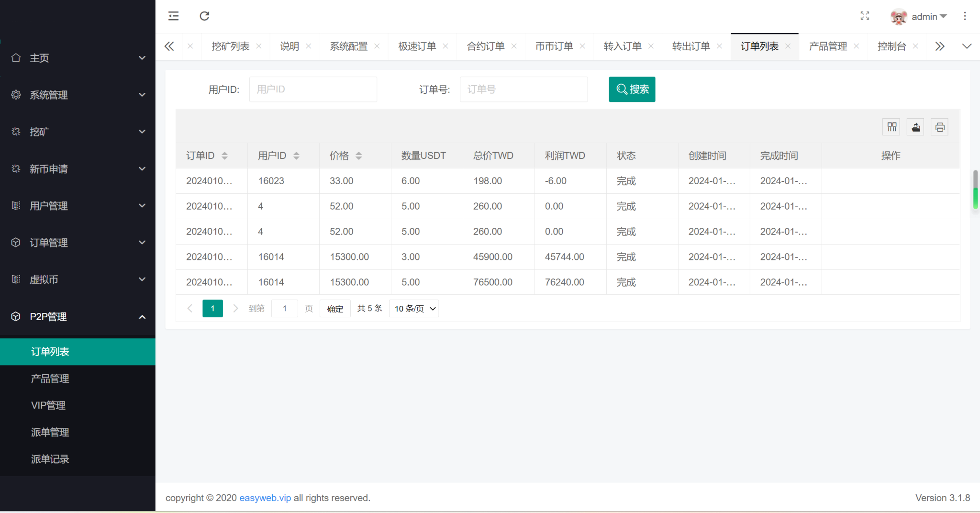Screen dimensions: 980x513
Task: Sort the table by 用户ID column
Action: [x=296, y=156]
